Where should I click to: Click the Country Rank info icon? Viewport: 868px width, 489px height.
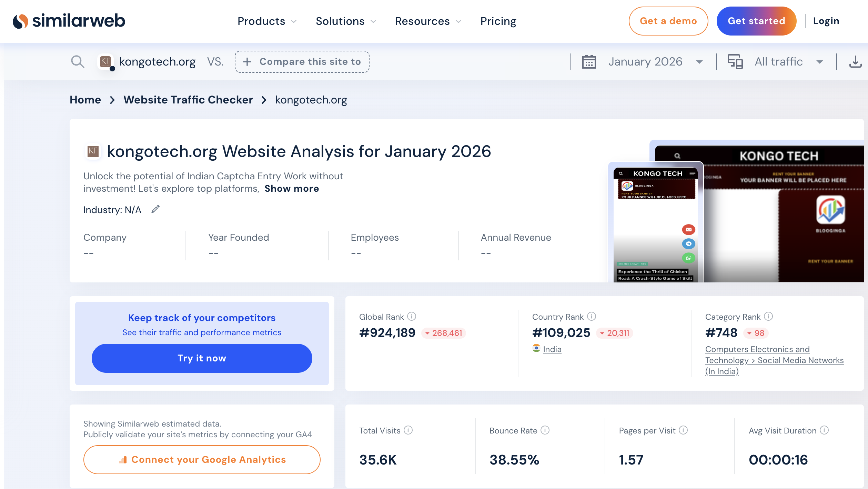(x=592, y=316)
